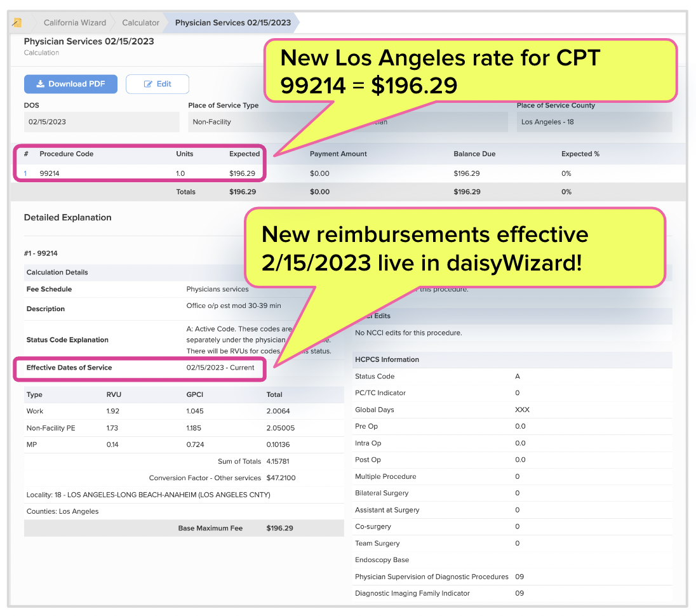
Task: Select the Physician Services 02/15/2023 tab
Action: 232,22
